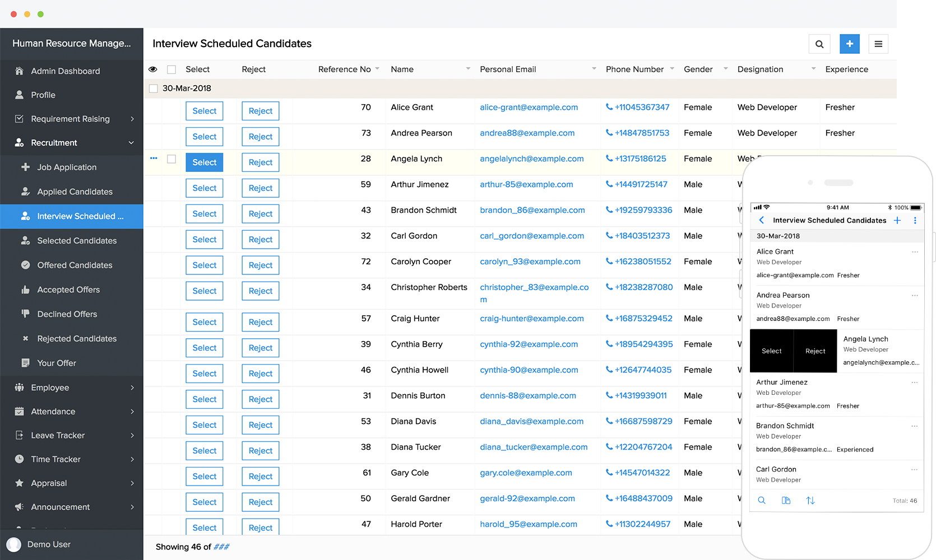Click Select button for Alice Grant
The width and height of the screenshot is (936, 560).
pos(204,111)
